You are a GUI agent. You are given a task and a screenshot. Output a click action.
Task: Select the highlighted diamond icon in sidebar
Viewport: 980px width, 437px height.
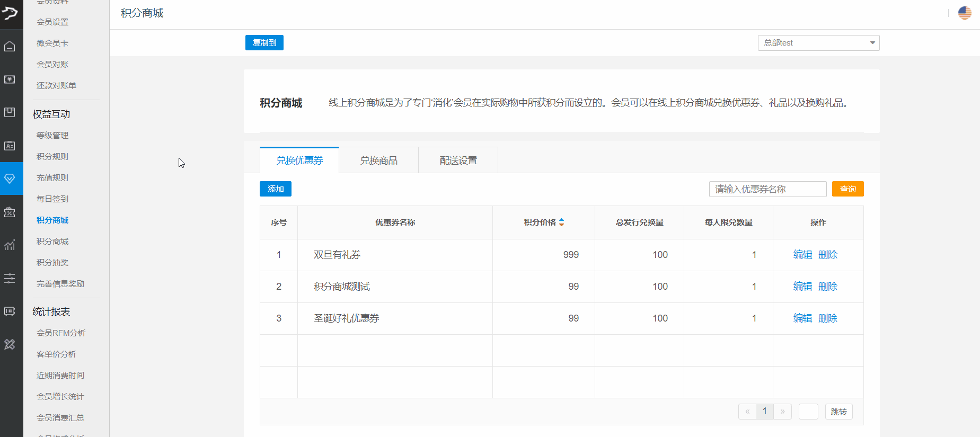click(x=10, y=179)
